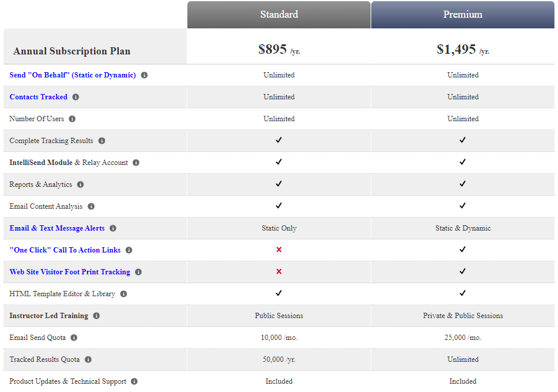The image size is (558, 392).
Task: Click Standard checkmark for HTML Template Editor
Action: click(278, 293)
